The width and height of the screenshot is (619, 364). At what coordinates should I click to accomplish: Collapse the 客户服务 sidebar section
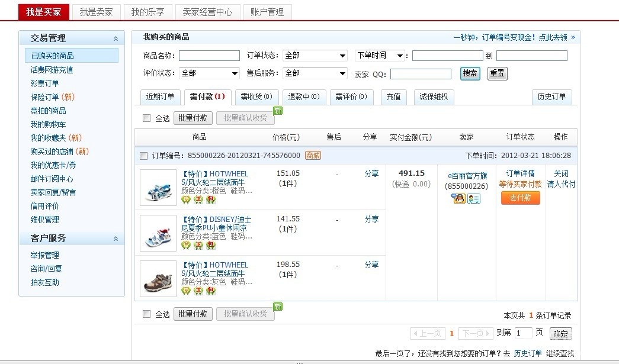point(116,239)
